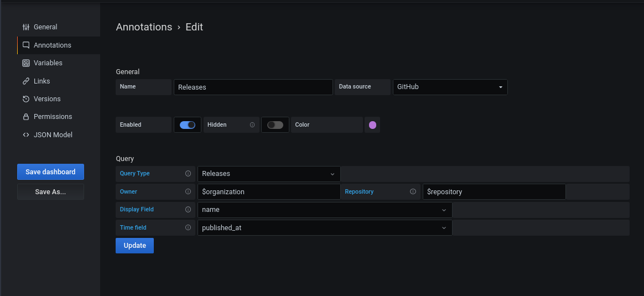The image size is (644, 296).
Task: Click the Update button
Action: [134, 246]
